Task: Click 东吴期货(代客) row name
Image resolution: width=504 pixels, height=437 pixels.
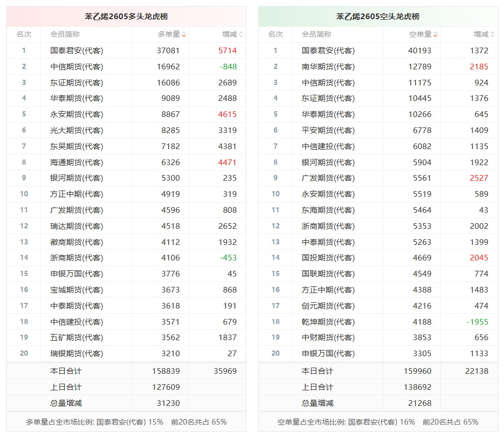Action: 77,147
